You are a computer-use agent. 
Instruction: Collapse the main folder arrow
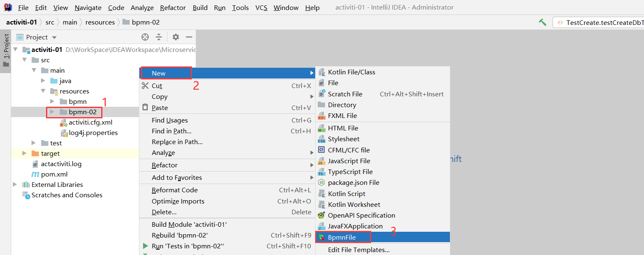point(34,70)
